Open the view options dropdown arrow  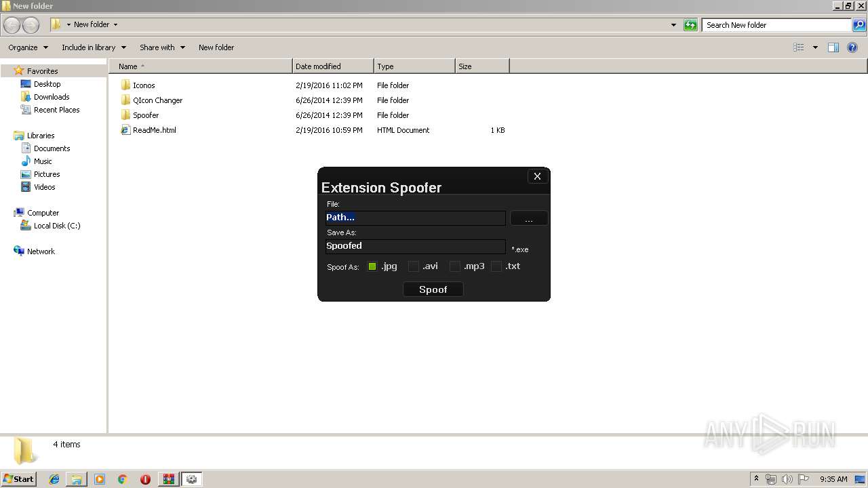[x=815, y=47]
